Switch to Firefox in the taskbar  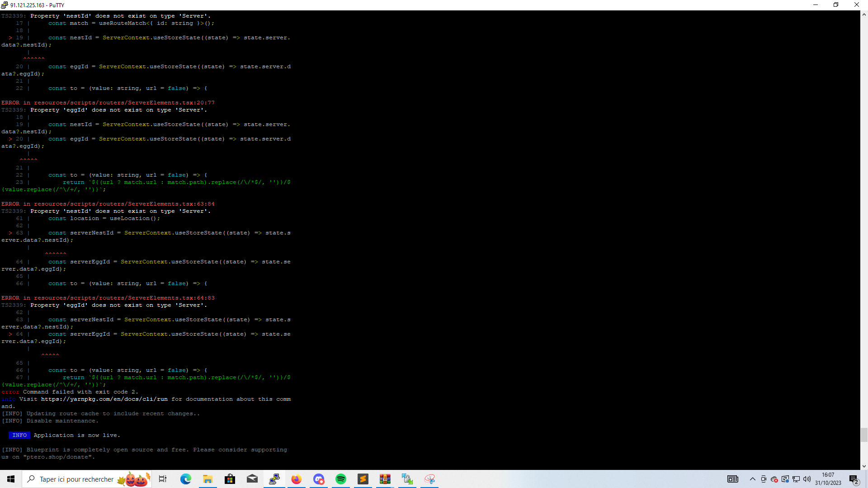pyautogui.click(x=297, y=479)
